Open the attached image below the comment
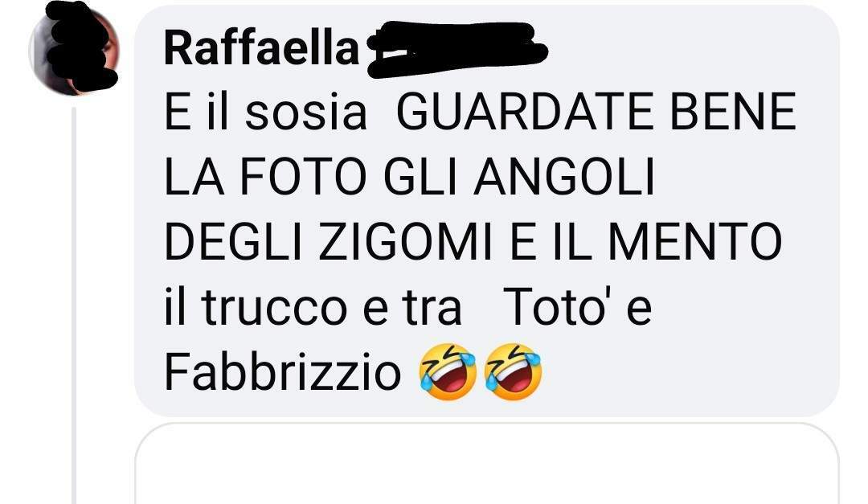 pos(486,464)
